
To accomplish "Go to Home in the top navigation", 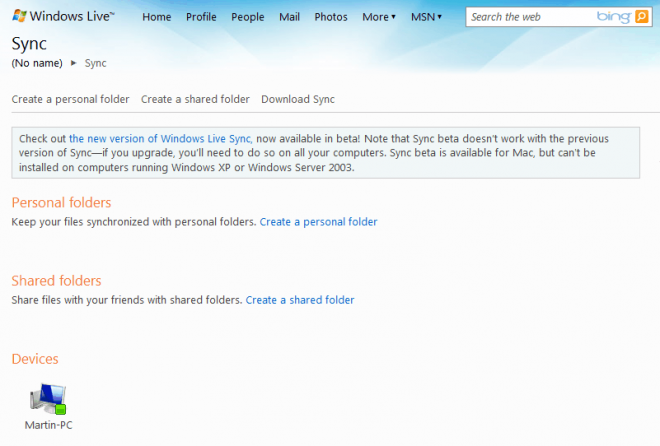I will tap(156, 17).
